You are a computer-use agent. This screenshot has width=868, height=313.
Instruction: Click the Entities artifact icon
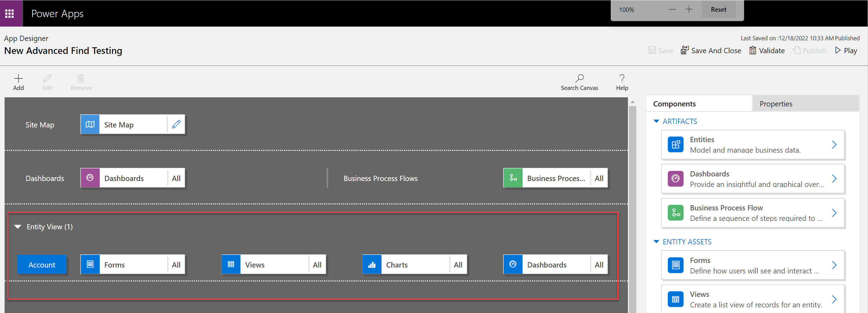point(675,145)
